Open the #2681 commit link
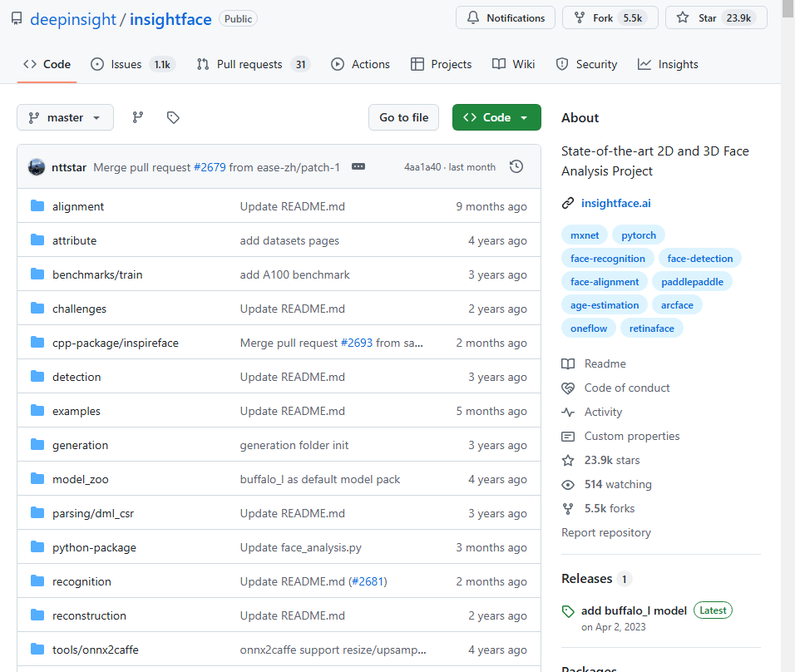 pyautogui.click(x=368, y=581)
